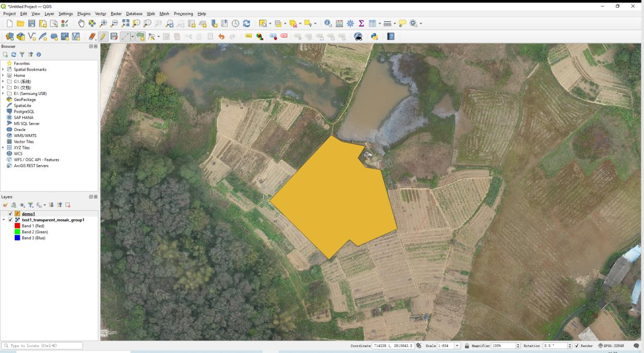This screenshot has width=644, height=353.
Task: Toggle Editing with the yellow pencil icon
Action: click(103, 37)
